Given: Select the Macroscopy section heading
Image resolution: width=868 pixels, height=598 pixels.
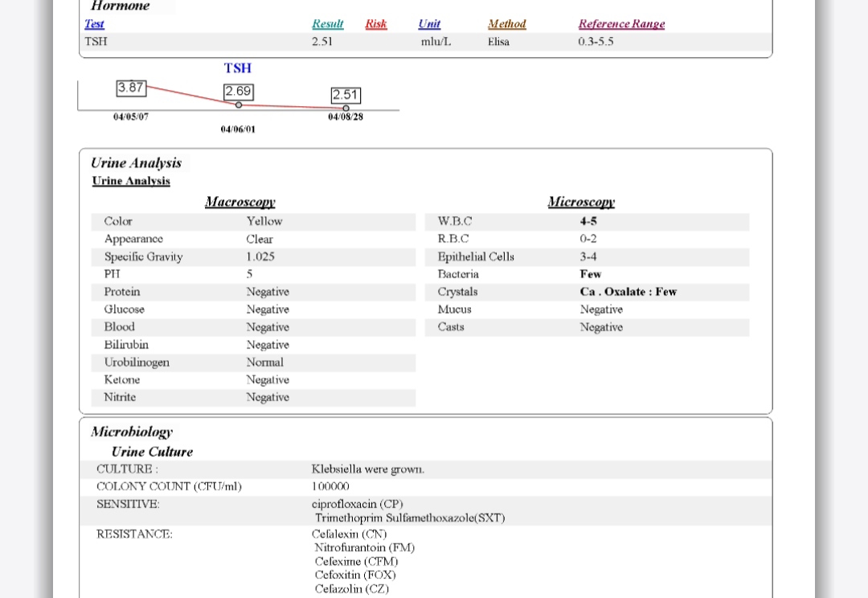Looking at the screenshot, I should click(240, 202).
